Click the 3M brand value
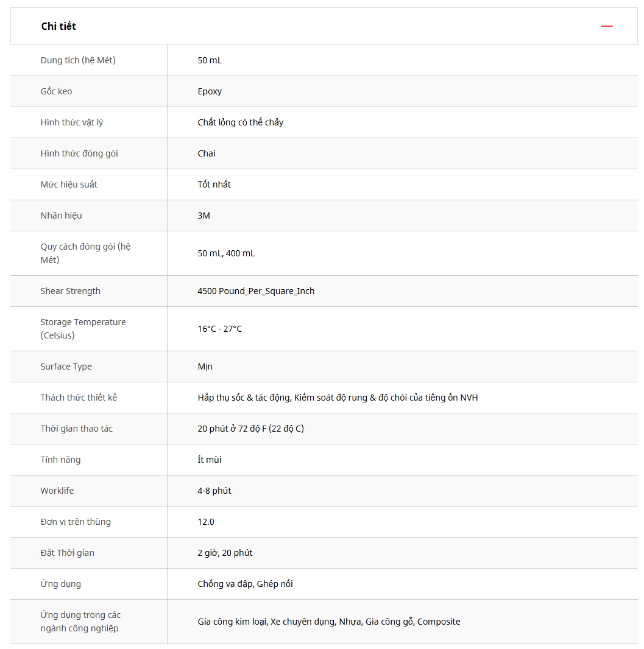The height and width of the screenshot is (649, 644). (204, 216)
